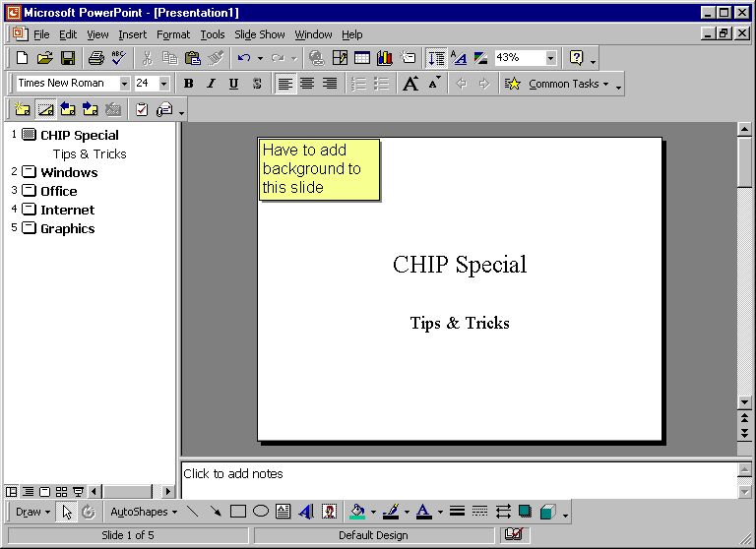Open the Edit menu

pyautogui.click(x=68, y=34)
